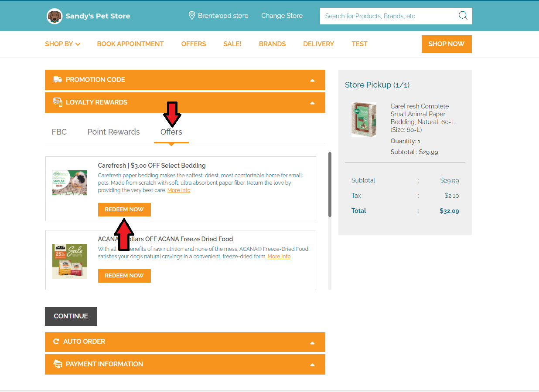Open Book Appointment in navigation

click(130, 44)
